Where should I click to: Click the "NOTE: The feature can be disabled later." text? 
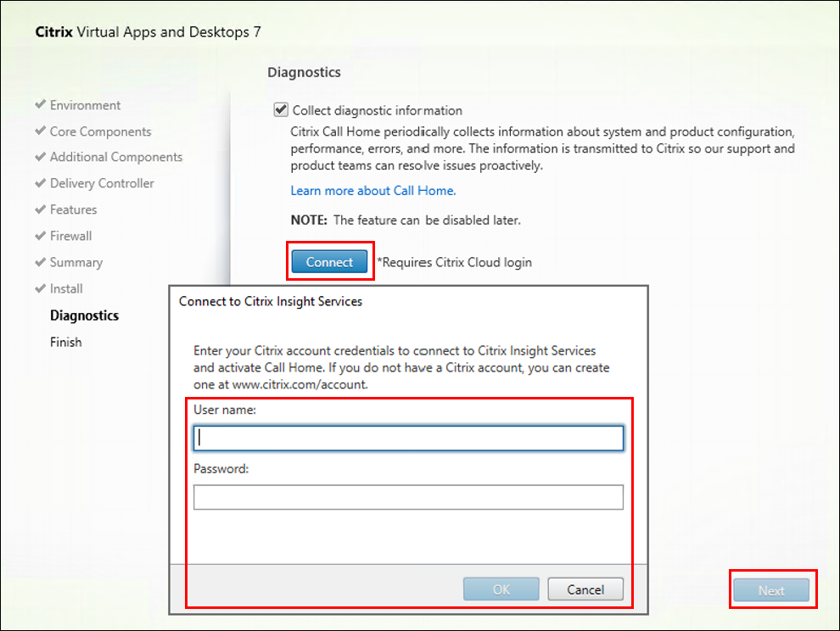coord(406,221)
